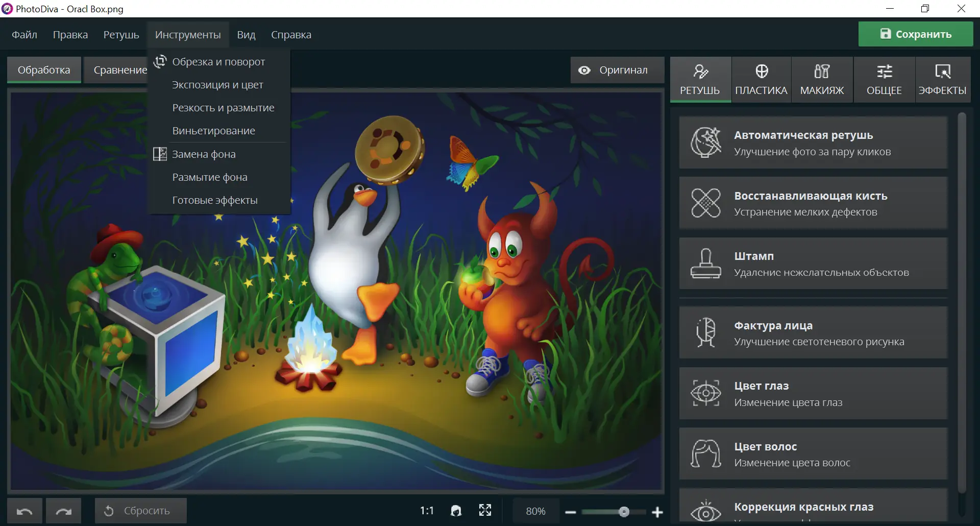Click the fit-to-screen expand icon

[485, 511]
